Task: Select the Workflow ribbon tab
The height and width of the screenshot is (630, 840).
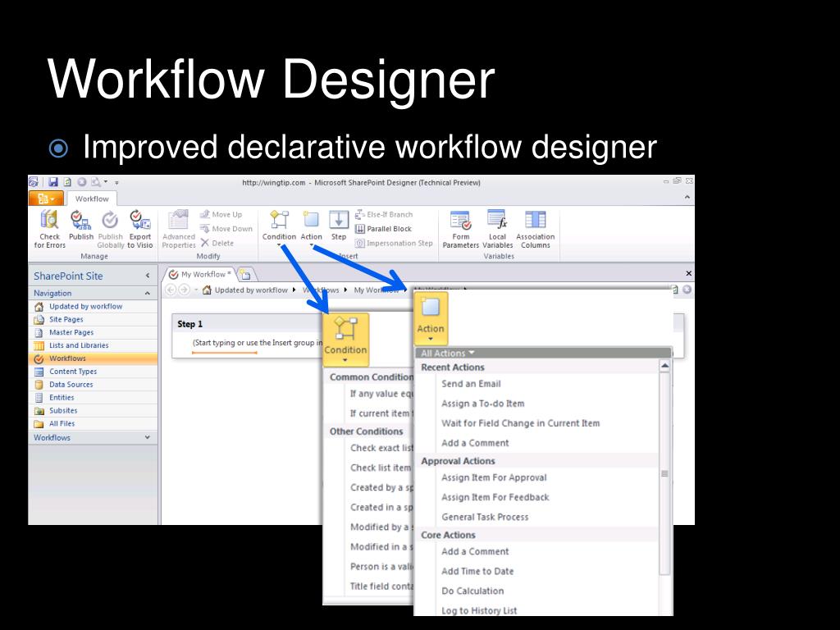Action: pos(92,199)
